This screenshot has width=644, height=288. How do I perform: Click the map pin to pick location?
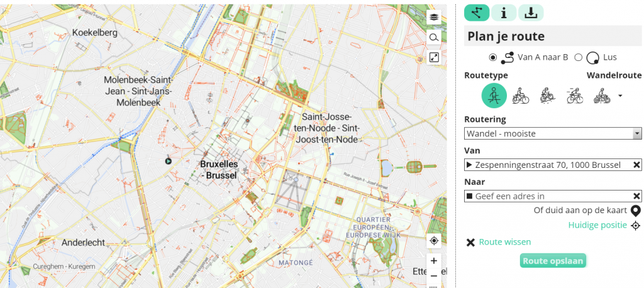pos(635,211)
